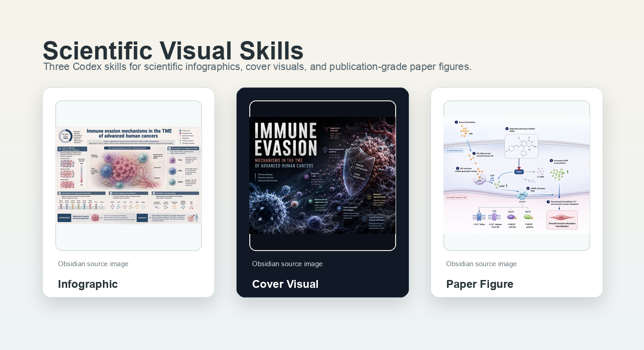Click the "Scientific Visual Skills" heading
This screenshot has width=644, height=350.
coord(173,51)
